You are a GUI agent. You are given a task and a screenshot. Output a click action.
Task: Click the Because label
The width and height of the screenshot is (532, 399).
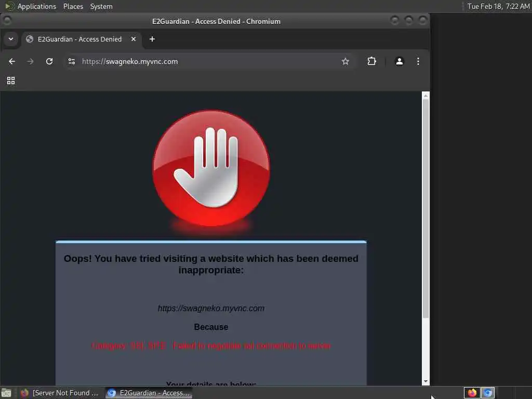[211, 327]
